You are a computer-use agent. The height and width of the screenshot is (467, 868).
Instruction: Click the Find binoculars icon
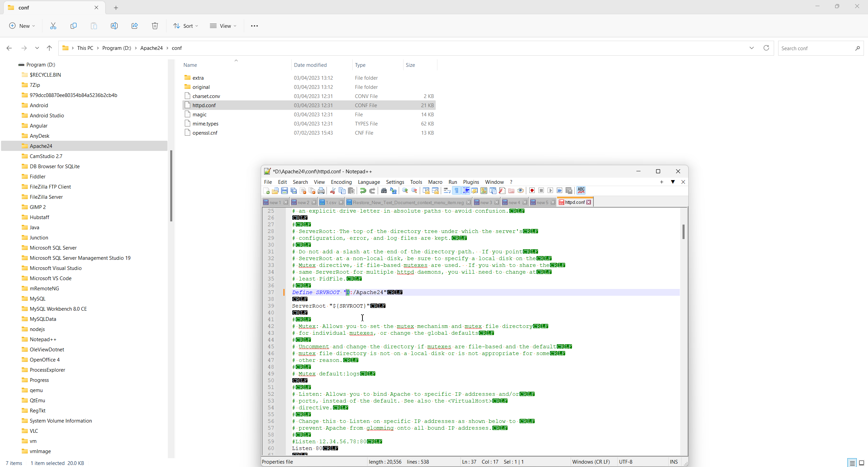tap(383, 191)
